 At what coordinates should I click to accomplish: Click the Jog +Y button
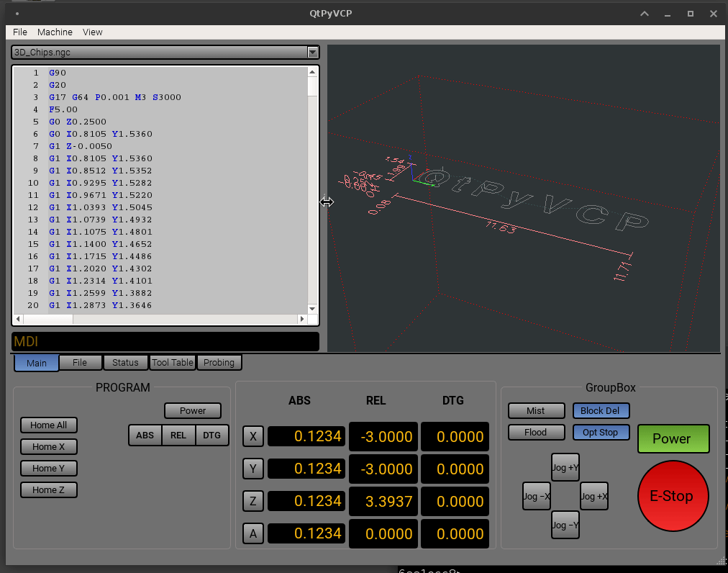(x=565, y=467)
